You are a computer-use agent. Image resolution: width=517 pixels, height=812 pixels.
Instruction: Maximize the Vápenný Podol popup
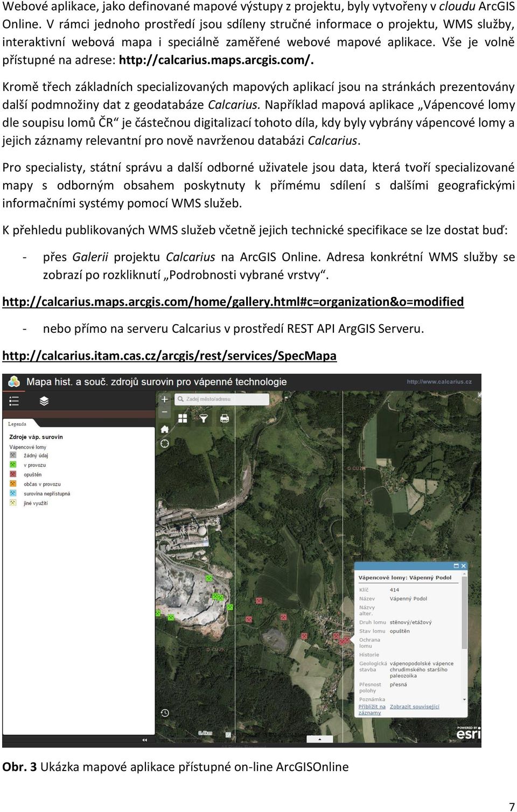[456, 566]
